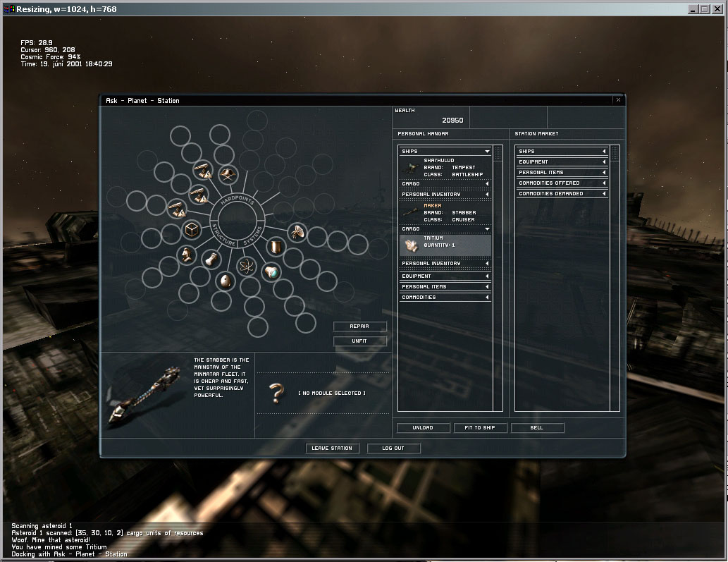Click the Personal Hangar scrollbar handle
The image size is (728, 562).
(x=498, y=153)
